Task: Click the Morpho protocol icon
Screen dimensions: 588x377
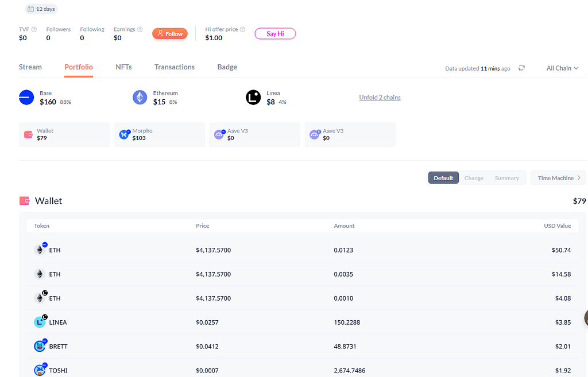Action: (x=125, y=134)
